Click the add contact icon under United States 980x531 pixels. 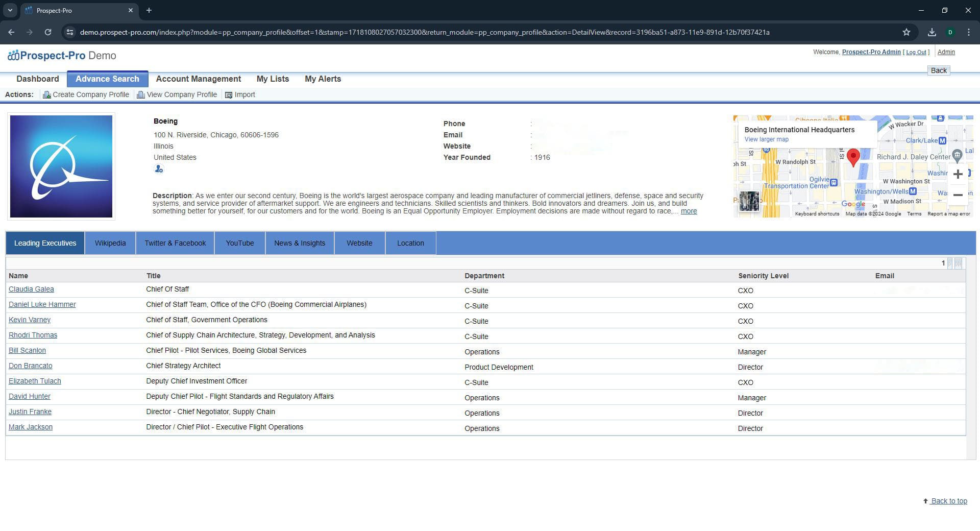(159, 169)
